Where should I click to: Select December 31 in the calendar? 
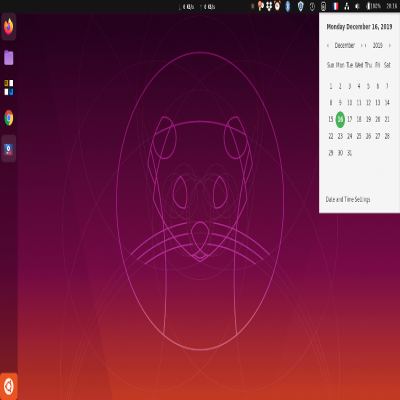click(x=350, y=153)
